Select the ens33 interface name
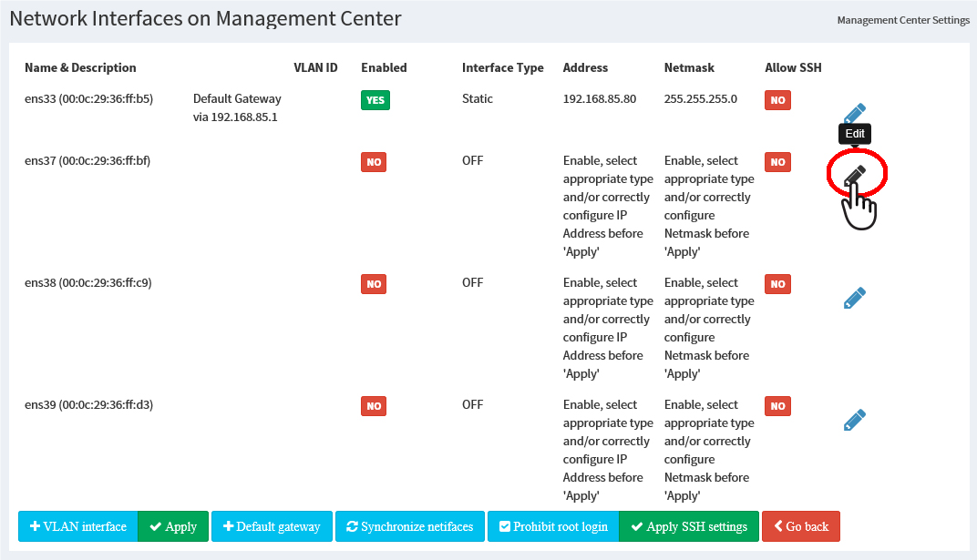977x560 pixels. click(88, 98)
